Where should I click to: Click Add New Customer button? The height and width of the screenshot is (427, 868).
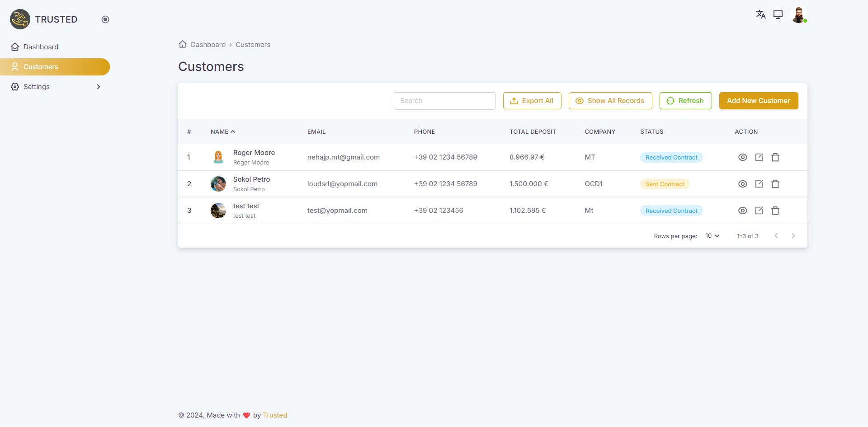click(759, 101)
